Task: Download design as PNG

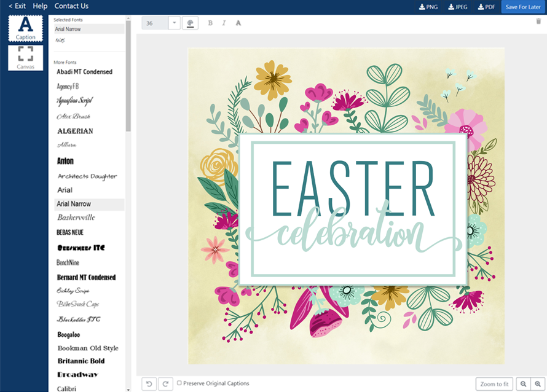Action: [428, 7]
